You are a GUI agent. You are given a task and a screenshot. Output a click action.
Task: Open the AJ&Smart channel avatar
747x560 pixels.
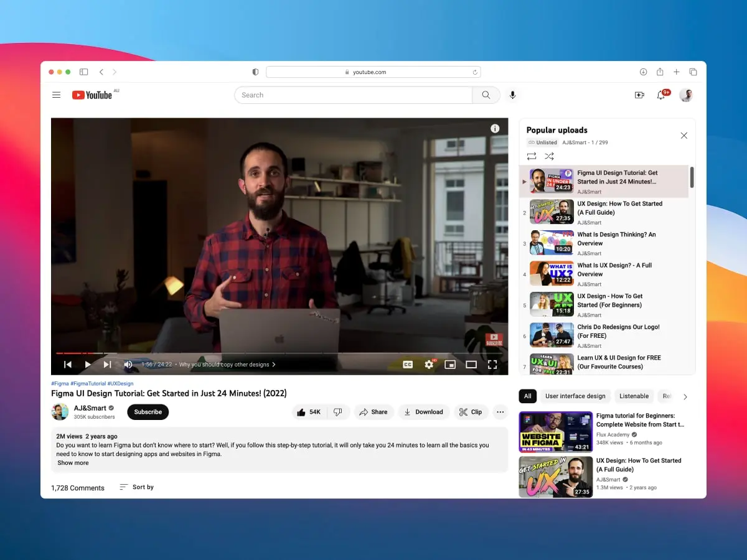(60, 412)
